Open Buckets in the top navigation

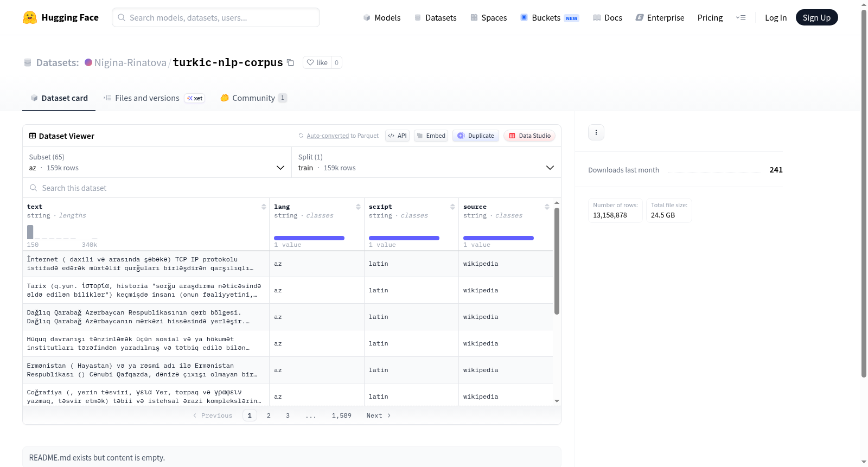coord(550,17)
